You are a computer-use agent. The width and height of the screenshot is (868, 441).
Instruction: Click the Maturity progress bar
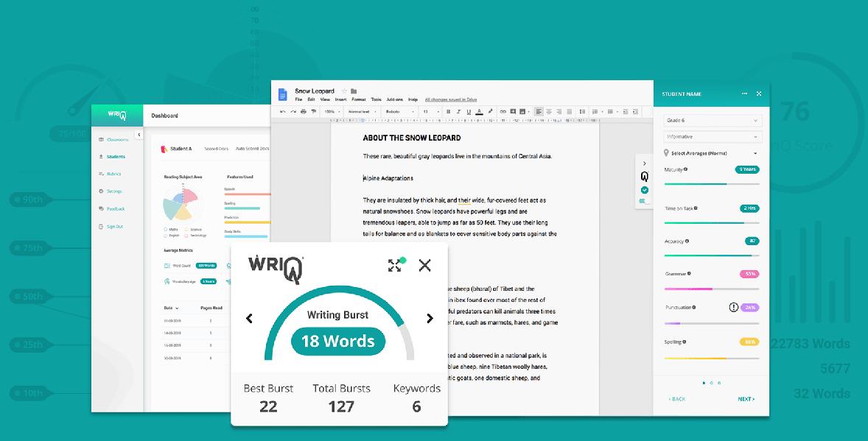(x=711, y=184)
